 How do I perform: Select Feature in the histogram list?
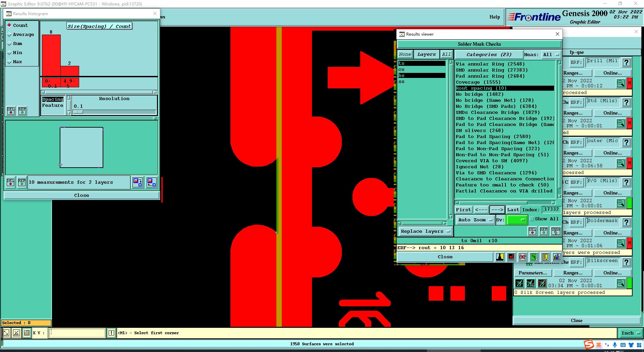tap(53, 105)
